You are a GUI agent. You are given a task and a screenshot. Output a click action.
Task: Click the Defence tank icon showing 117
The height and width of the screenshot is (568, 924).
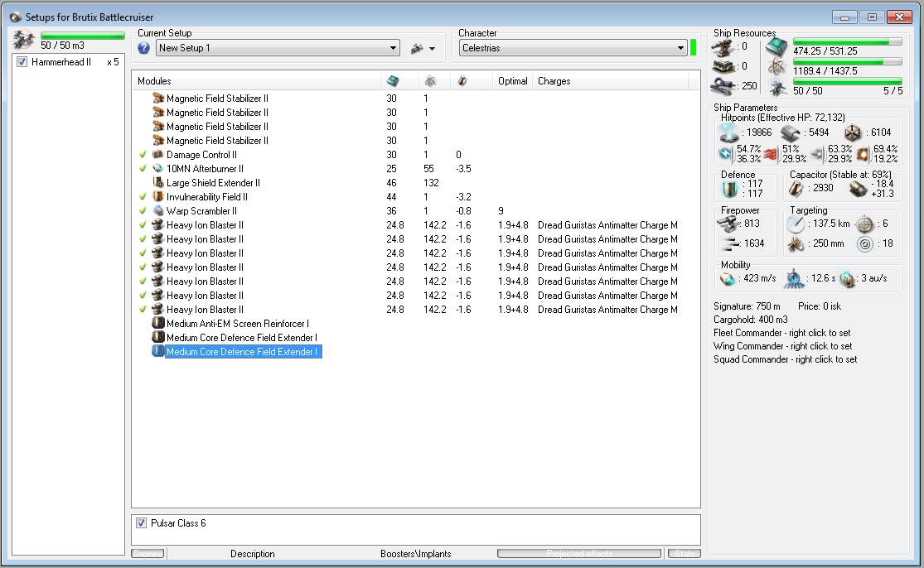(x=729, y=189)
